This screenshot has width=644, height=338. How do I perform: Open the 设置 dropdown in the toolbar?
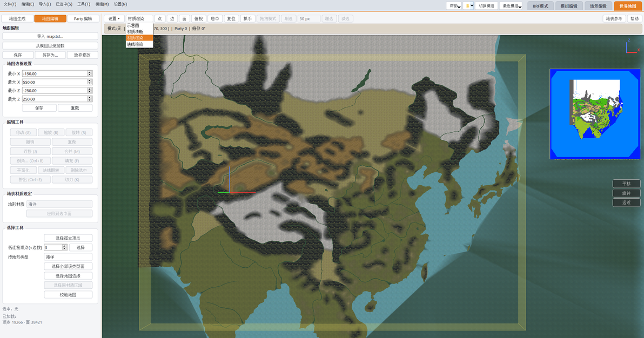(114, 18)
